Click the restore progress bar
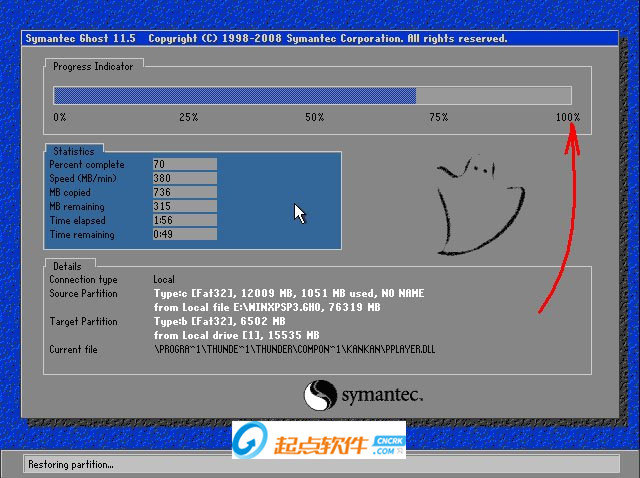 [312, 96]
